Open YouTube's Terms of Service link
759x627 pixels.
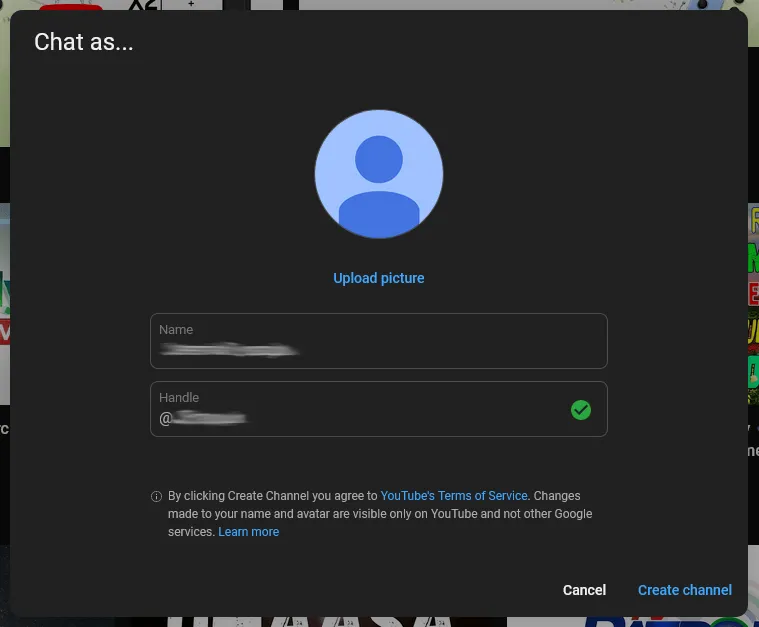coord(454,496)
